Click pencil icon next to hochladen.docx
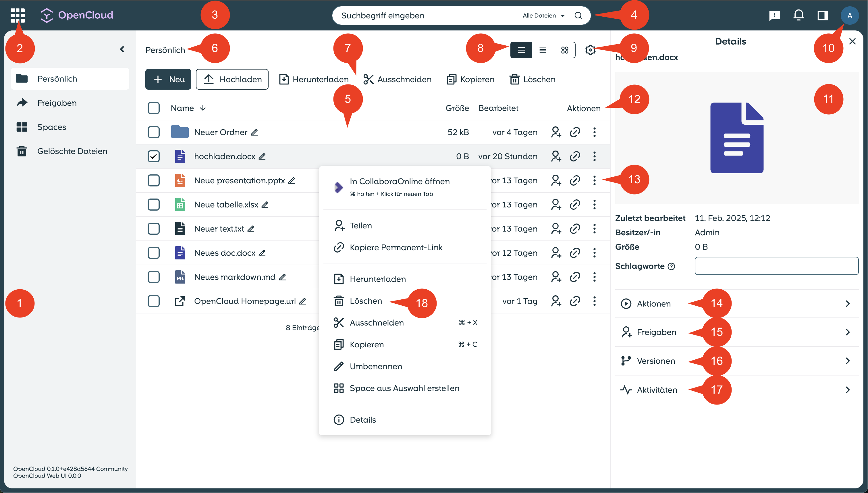The height and width of the screenshot is (493, 868). click(262, 156)
